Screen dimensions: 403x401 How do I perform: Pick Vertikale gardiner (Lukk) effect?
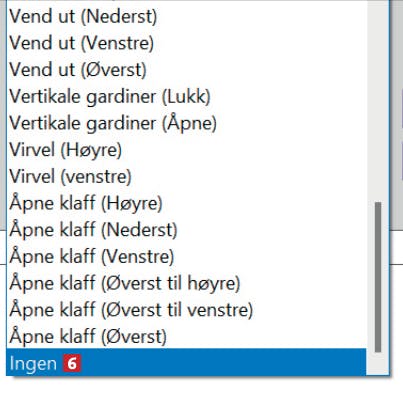click(x=186, y=96)
